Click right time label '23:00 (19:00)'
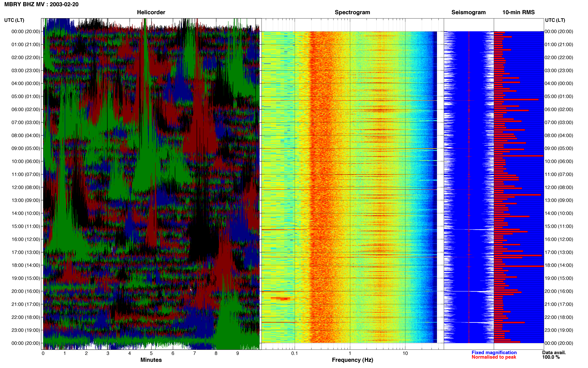The width and height of the screenshot is (588, 368). (559, 330)
